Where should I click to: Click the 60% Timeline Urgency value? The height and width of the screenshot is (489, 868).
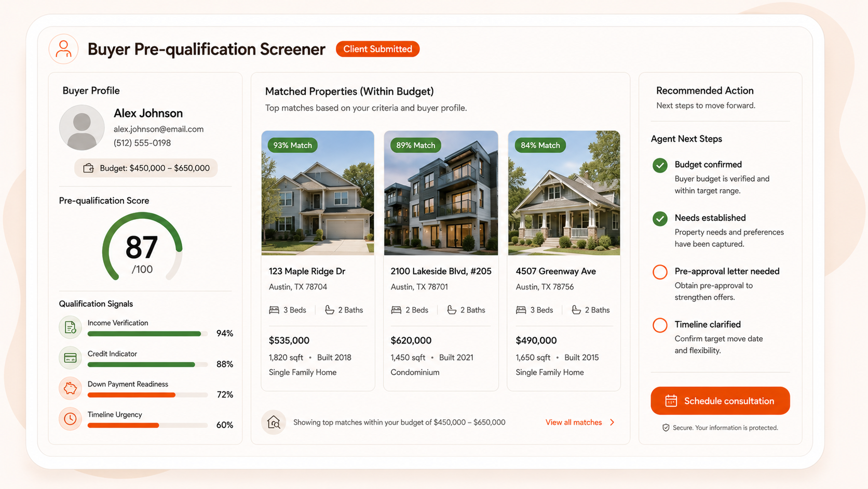[225, 425]
